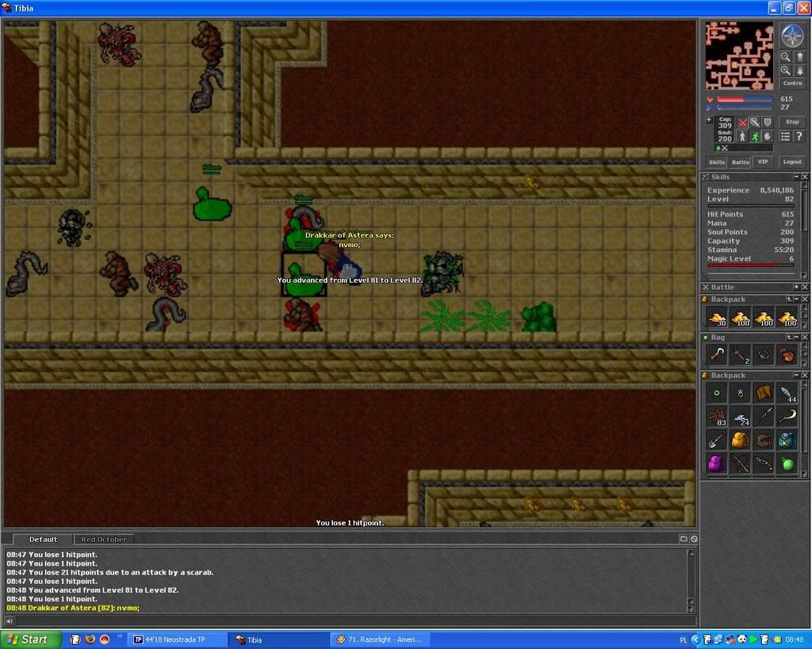Open the blue present bag item
Viewport: 812px width, 649px height.
(787, 441)
